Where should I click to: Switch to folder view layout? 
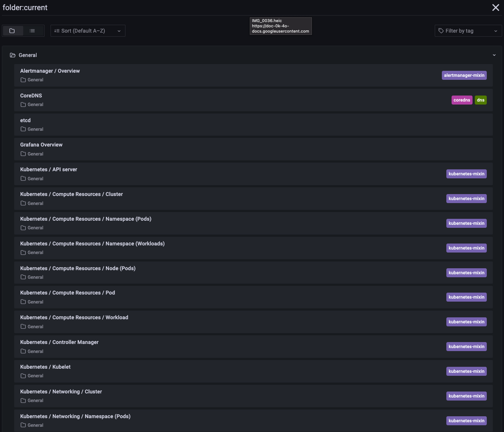[12, 31]
